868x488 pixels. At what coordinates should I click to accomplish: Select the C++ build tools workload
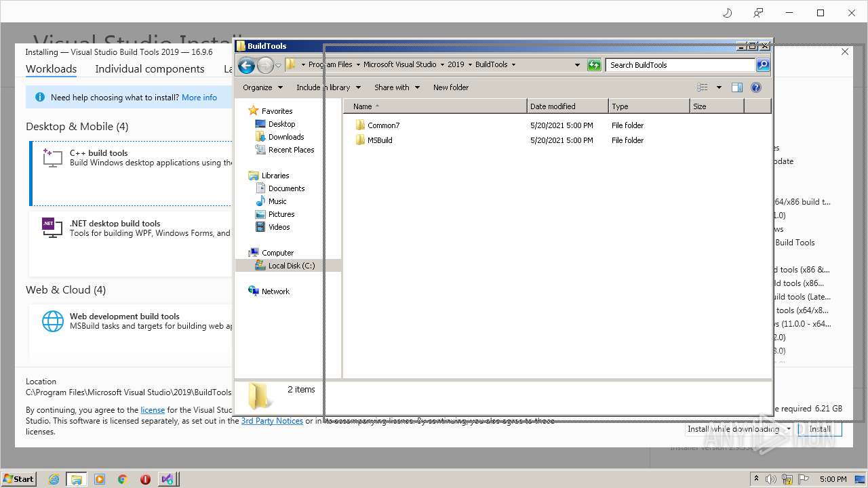[131, 173]
